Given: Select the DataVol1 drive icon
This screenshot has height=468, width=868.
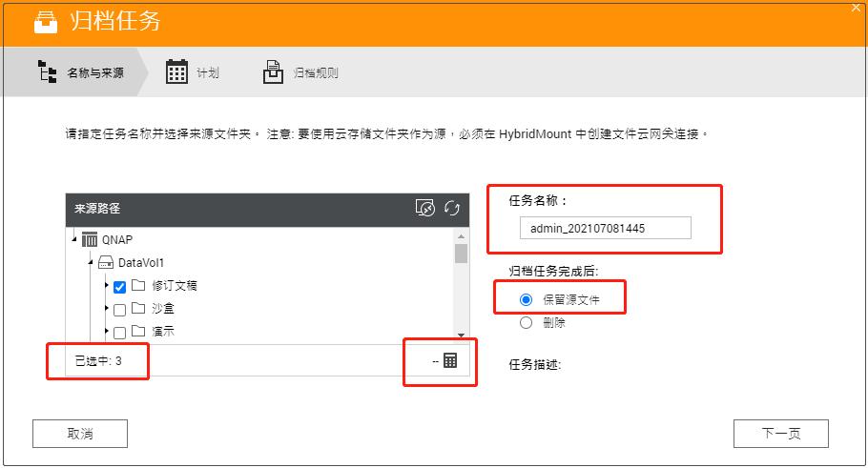Looking at the screenshot, I should 106,262.
